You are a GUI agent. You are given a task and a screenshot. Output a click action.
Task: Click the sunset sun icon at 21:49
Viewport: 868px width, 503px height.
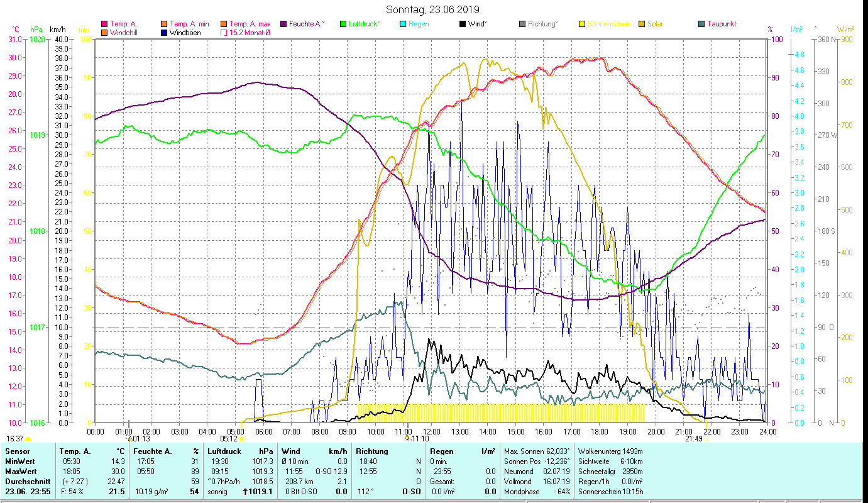point(707,439)
